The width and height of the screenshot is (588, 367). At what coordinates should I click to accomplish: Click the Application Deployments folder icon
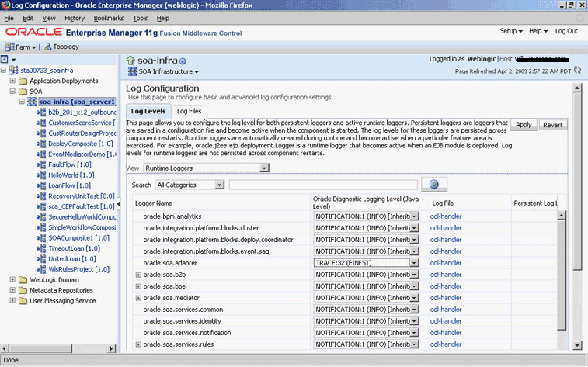click(23, 80)
